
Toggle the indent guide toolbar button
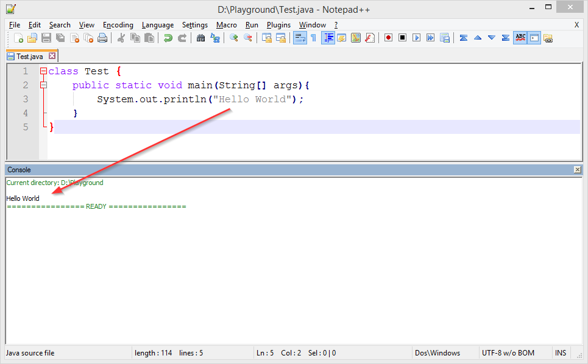tap(328, 38)
